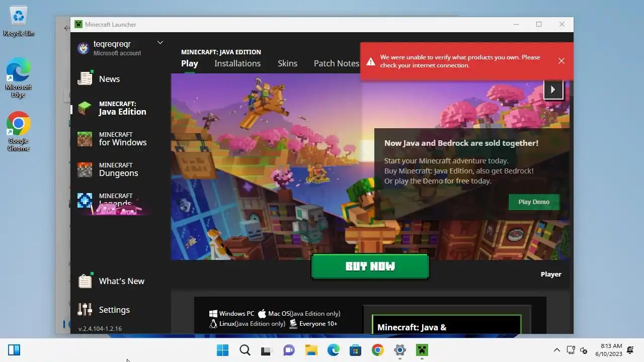Switch to the Play tab
644x362 pixels.
[x=190, y=63]
